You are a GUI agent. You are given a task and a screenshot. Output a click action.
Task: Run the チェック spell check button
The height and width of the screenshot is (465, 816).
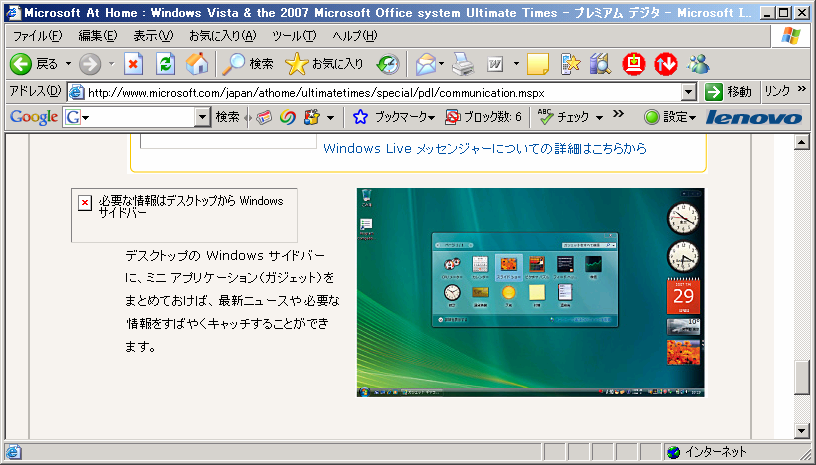[564, 118]
